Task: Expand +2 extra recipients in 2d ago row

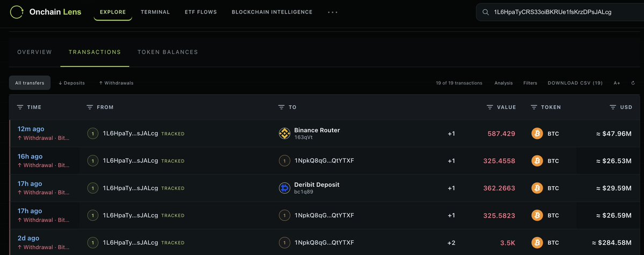Action: pos(451,243)
